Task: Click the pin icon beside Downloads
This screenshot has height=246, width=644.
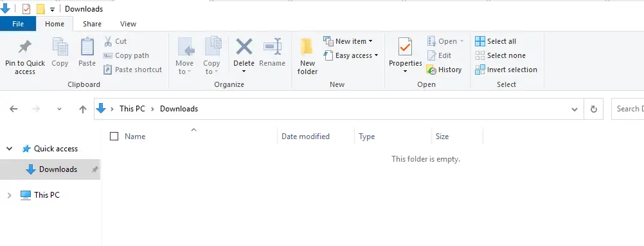Action: click(x=95, y=169)
